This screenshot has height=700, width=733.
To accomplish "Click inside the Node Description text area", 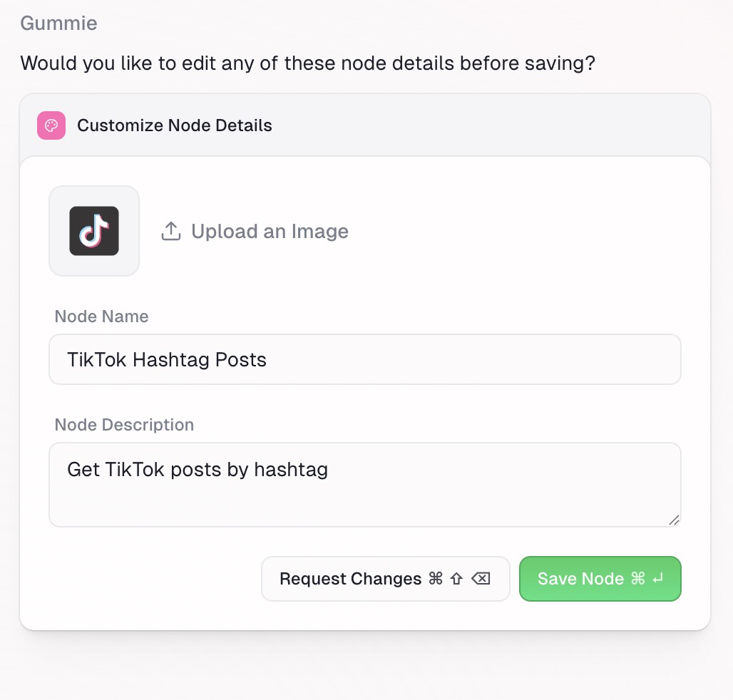I will [x=365, y=485].
